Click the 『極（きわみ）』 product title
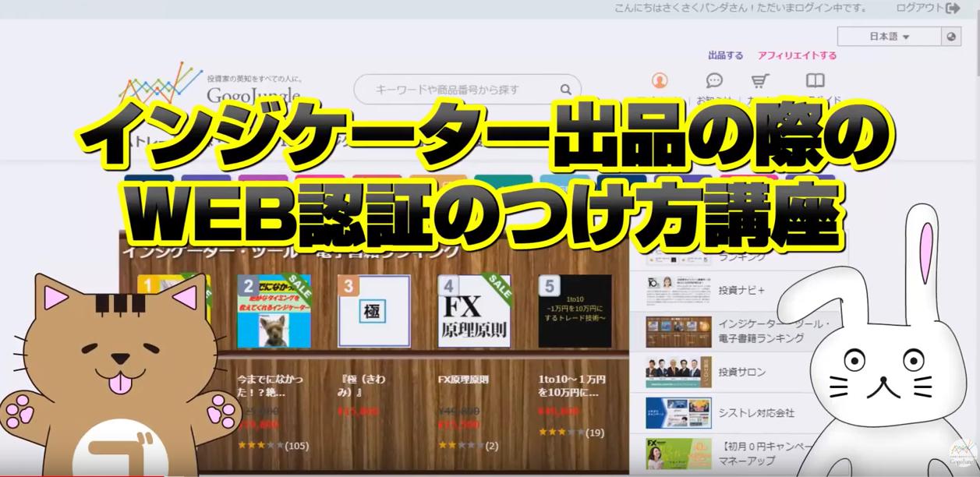 click(363, 386)
